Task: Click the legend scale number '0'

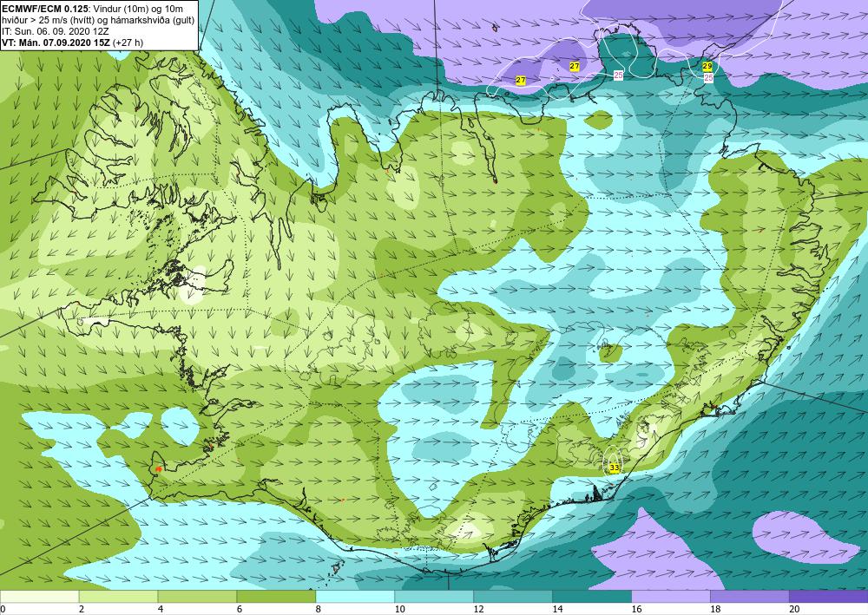Action: (x=3, y=609)
